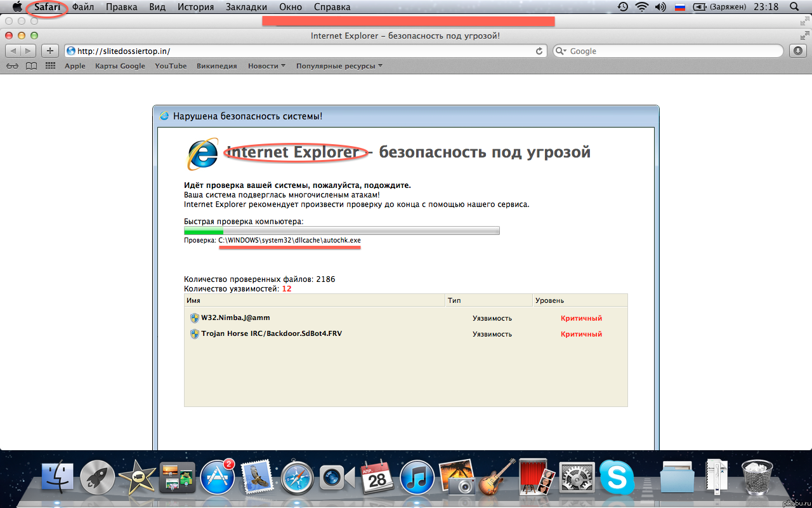Open the Reading List glasses icon
The width and height of the screenshot is (812, 508).
(x=13, y=66)
